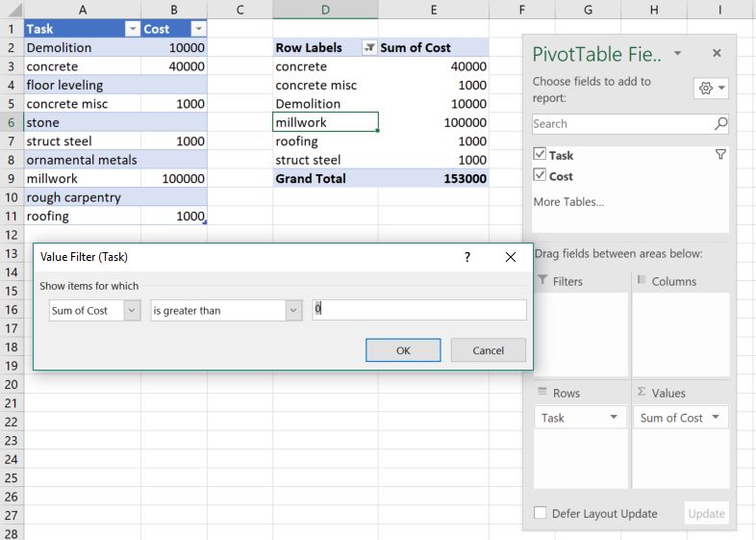Close the Value Filter dialog

click(511, 257)
